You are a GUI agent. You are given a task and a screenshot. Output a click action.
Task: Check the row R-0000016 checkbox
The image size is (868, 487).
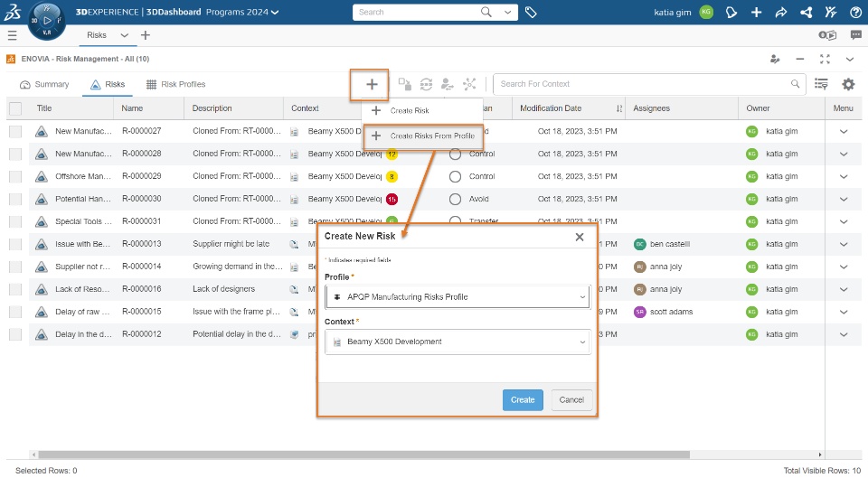click(x=15, y=289)
